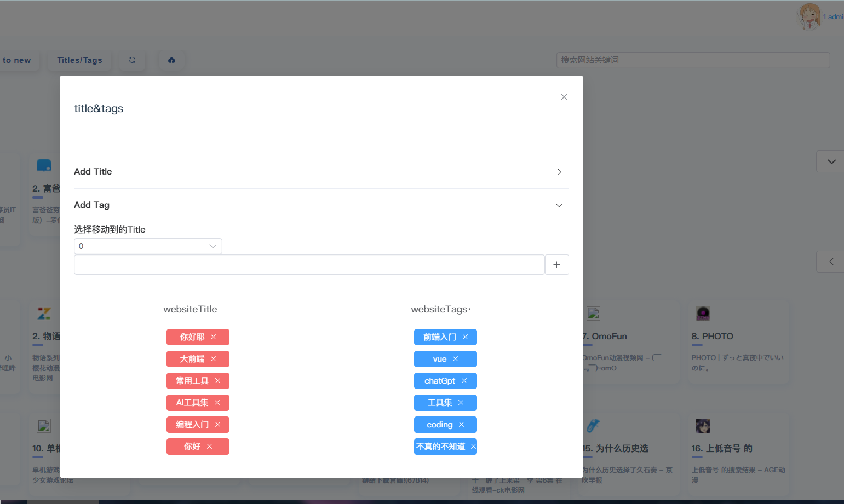Click the website keyword search box

(693, 60)
